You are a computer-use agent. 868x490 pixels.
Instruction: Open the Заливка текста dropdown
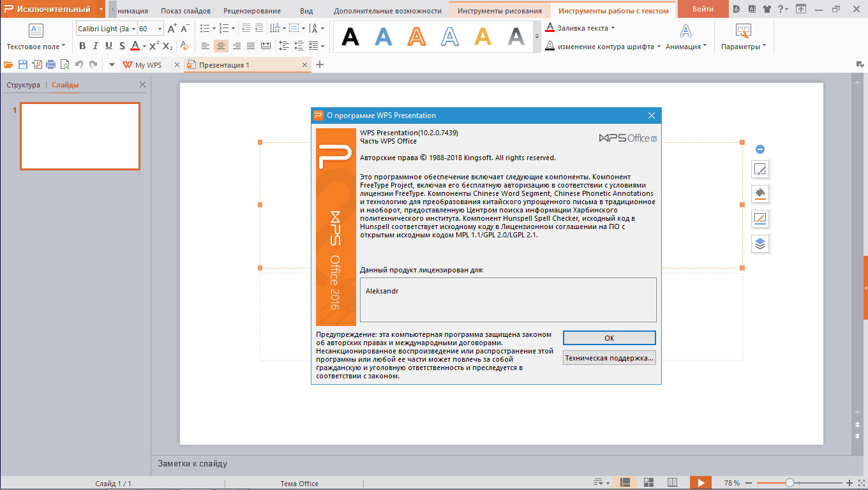pyautogui.click(x=580, y=28)
